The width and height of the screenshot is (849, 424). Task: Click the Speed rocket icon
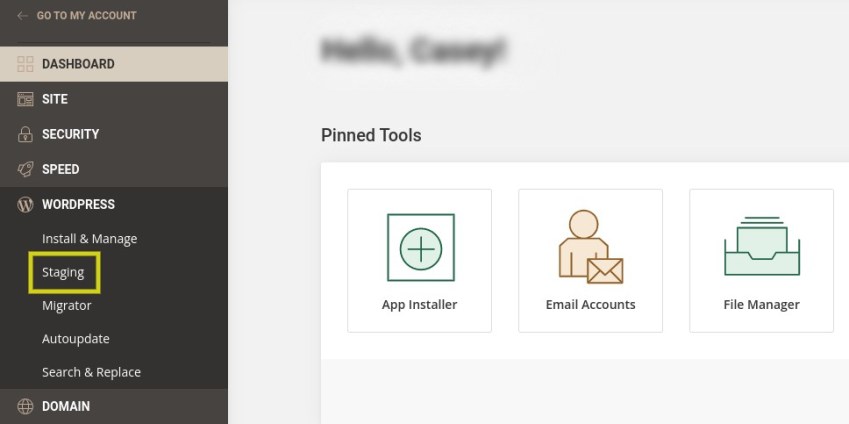click(25, 169)
